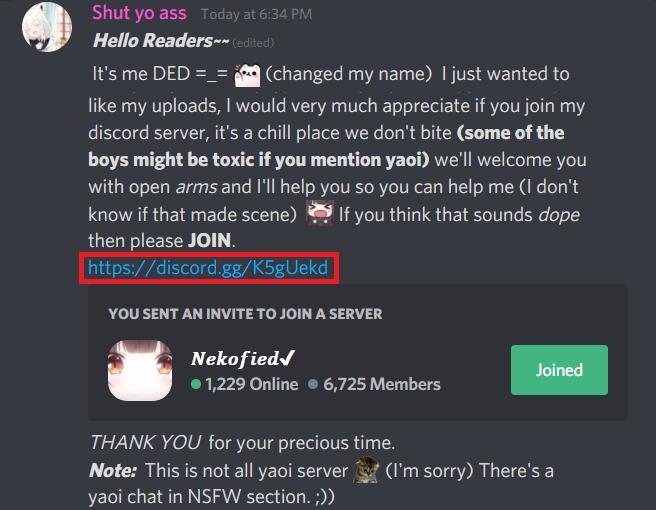
Task: Click the Hello Readers heading text
Action: pos(161,41)
